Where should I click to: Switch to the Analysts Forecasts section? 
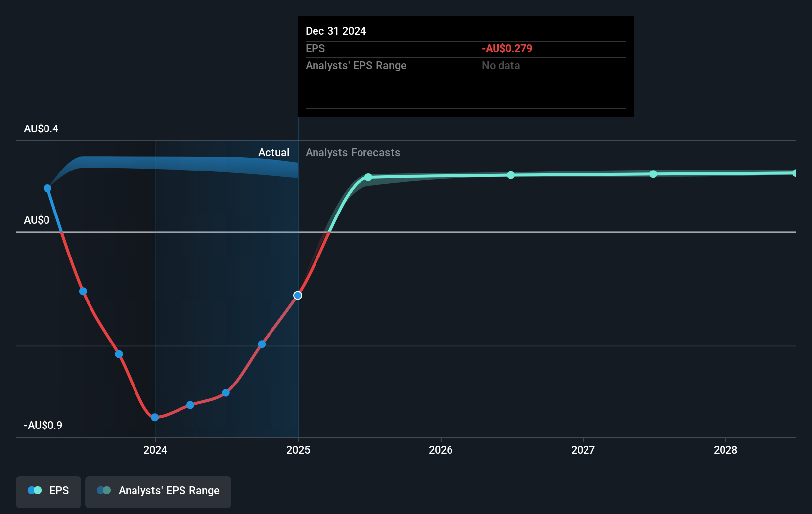point(353,152)
